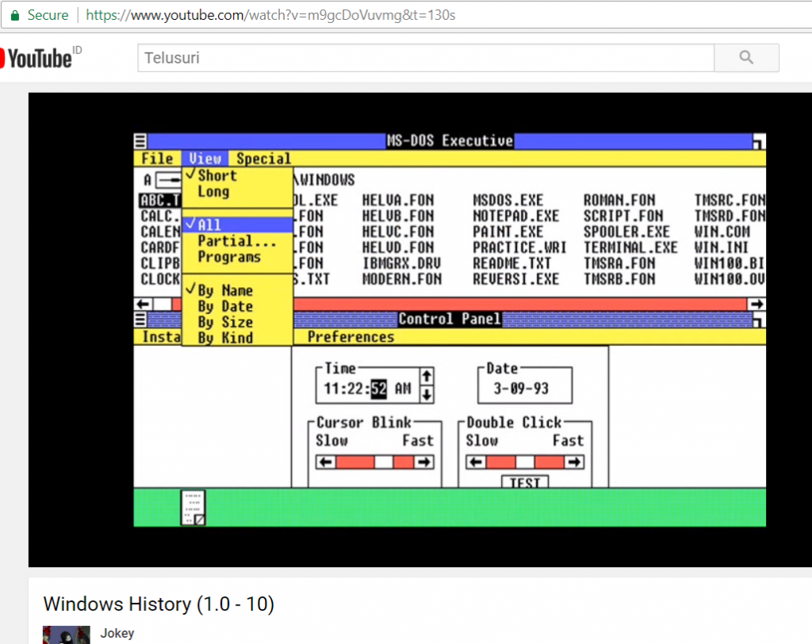Open the Preferences menu in Control Panel
Screen dimensions: 812x644
pyautogui.click(x=350, y=337)
